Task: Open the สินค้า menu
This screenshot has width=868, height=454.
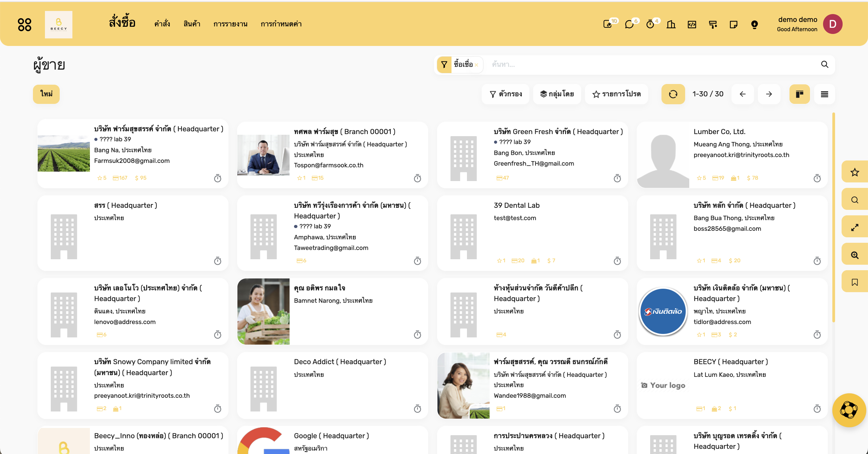Action: pyautogui.click(x=192, y=24)
